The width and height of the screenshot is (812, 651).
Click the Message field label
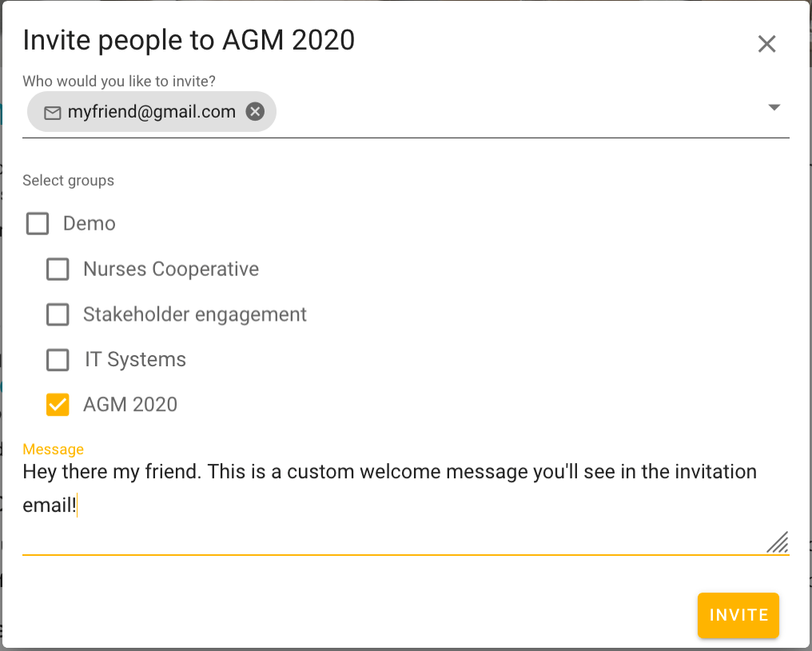point(53,449)
